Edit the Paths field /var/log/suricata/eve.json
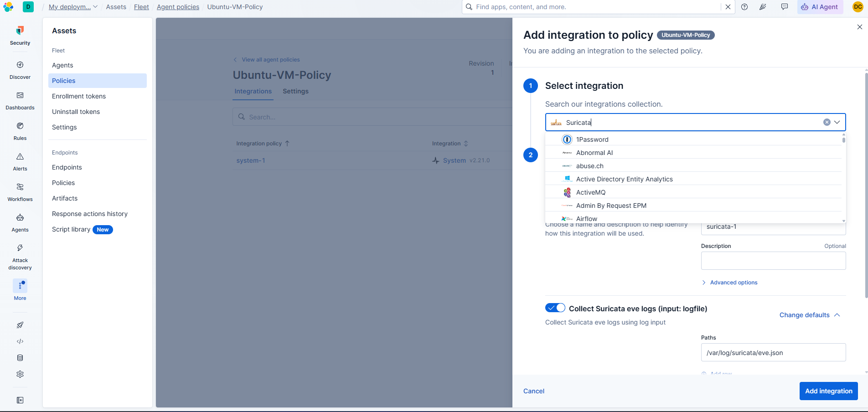Image resolution: width=868 pixels, height=412 pixels. click(773, 352)
